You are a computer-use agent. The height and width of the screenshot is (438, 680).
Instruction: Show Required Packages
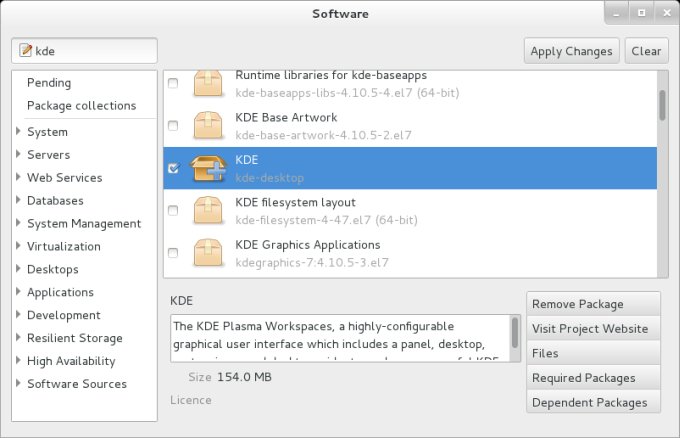[593, 378]
